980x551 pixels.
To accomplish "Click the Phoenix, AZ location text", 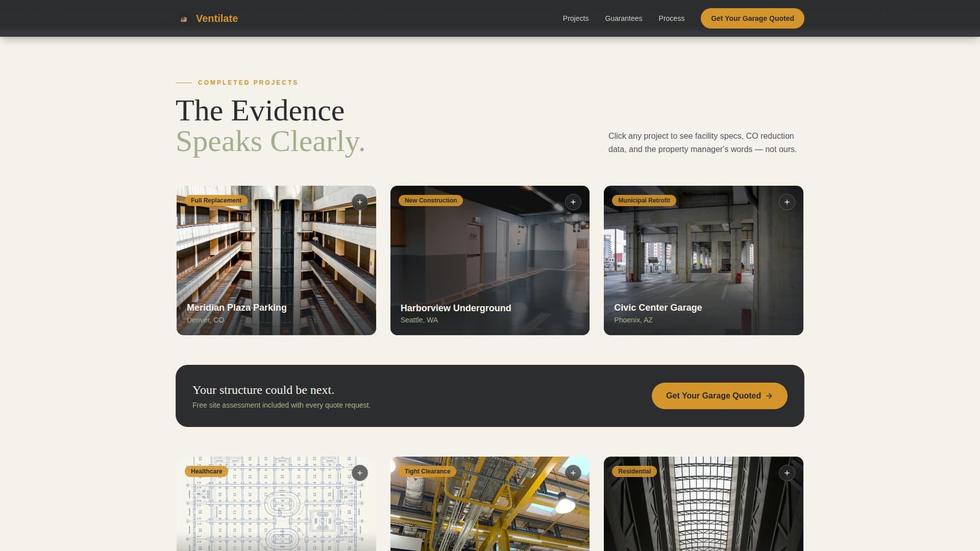I will [x=633, y=320].
